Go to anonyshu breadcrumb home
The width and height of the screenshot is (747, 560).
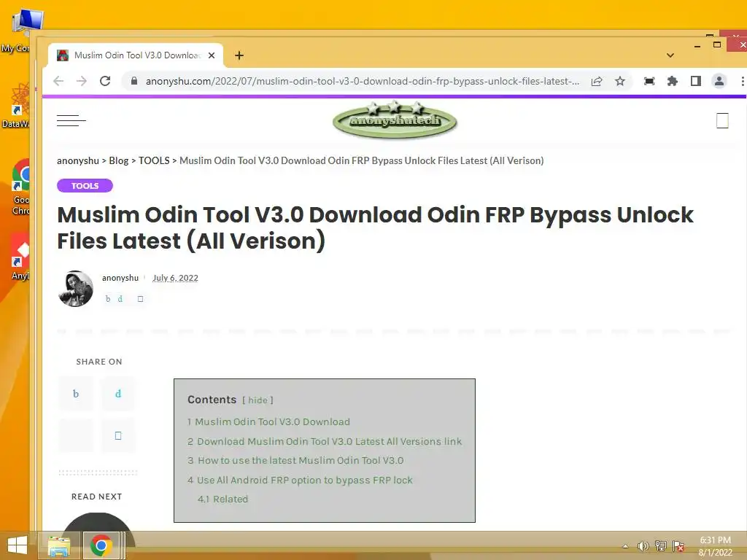78,161
